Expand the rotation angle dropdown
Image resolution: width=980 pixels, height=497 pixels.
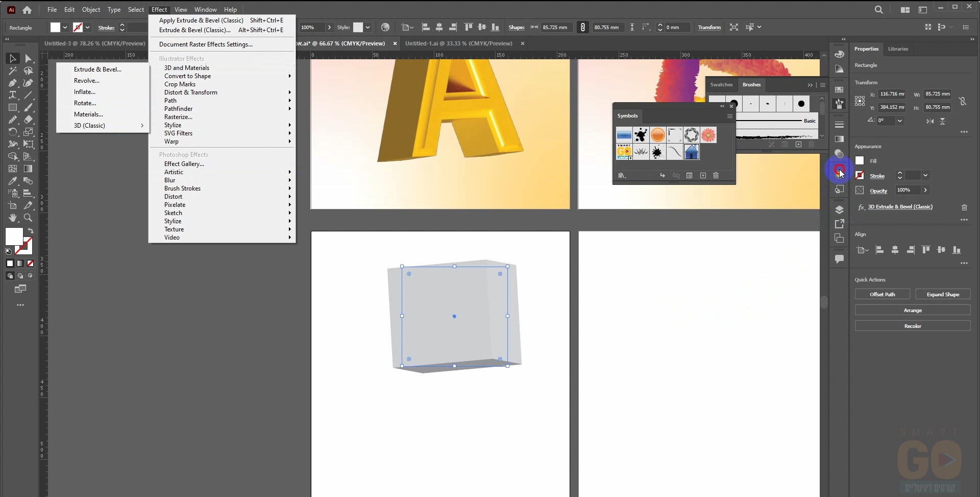click(x=900, y=121)
